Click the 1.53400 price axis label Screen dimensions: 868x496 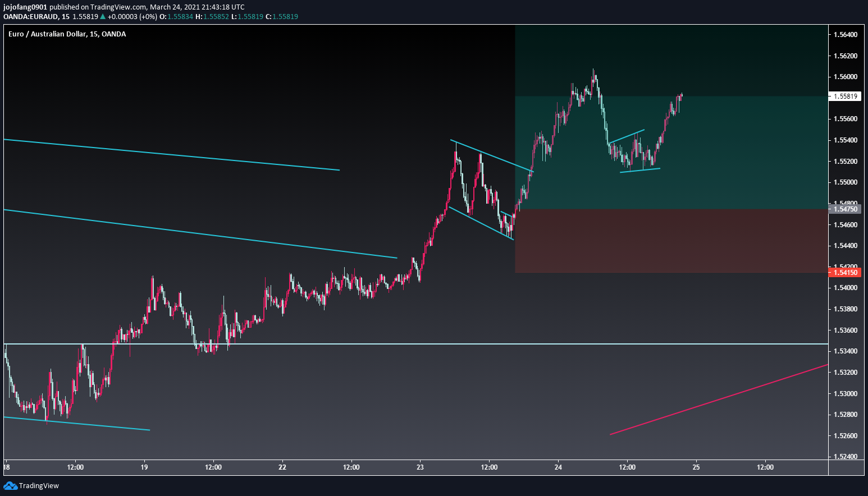[846, 351]
